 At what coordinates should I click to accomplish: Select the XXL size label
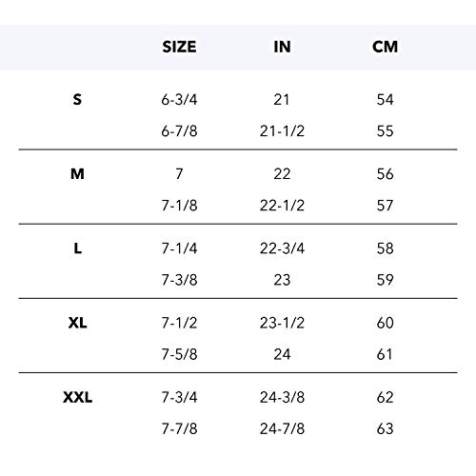pos(78,397)
